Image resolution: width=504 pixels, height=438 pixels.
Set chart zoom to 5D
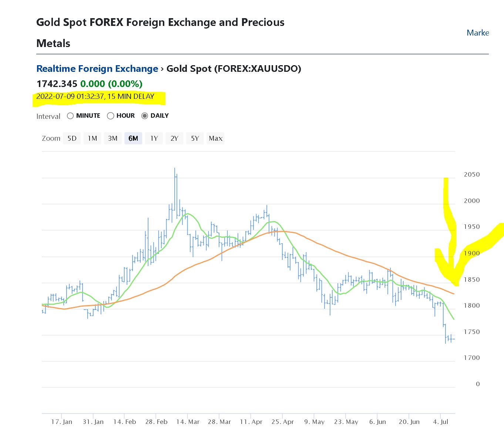coord(72,138)
